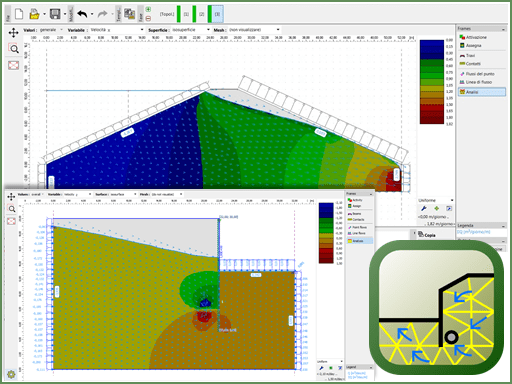Click the Copia button
The width and height of the screenshot is (512, 384).
tap(427, 235)
